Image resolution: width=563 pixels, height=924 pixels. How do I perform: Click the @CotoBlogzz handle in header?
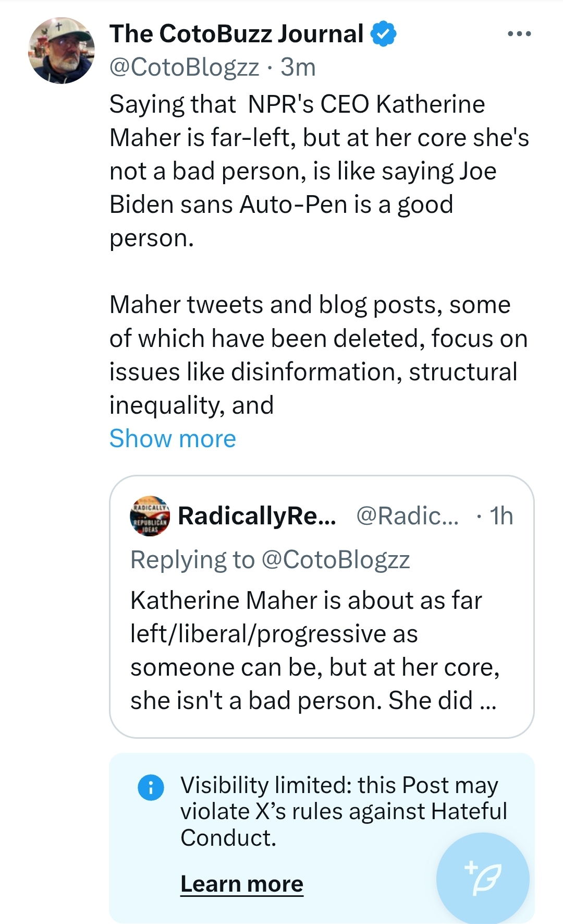[184, 67]
